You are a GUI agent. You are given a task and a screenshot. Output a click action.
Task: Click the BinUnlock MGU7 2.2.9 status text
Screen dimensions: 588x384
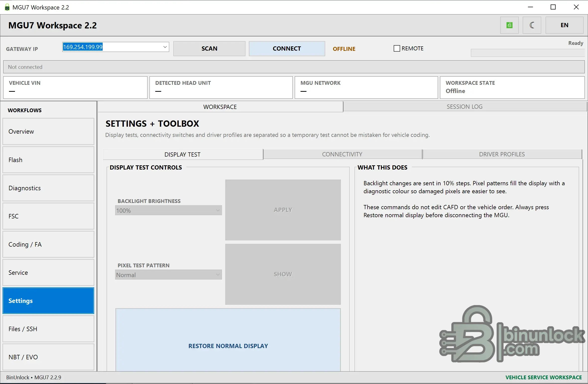(34, 378)
